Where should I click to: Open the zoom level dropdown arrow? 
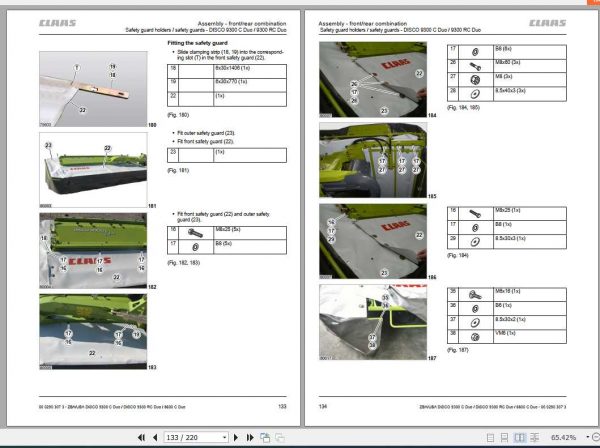click(587, 437)
